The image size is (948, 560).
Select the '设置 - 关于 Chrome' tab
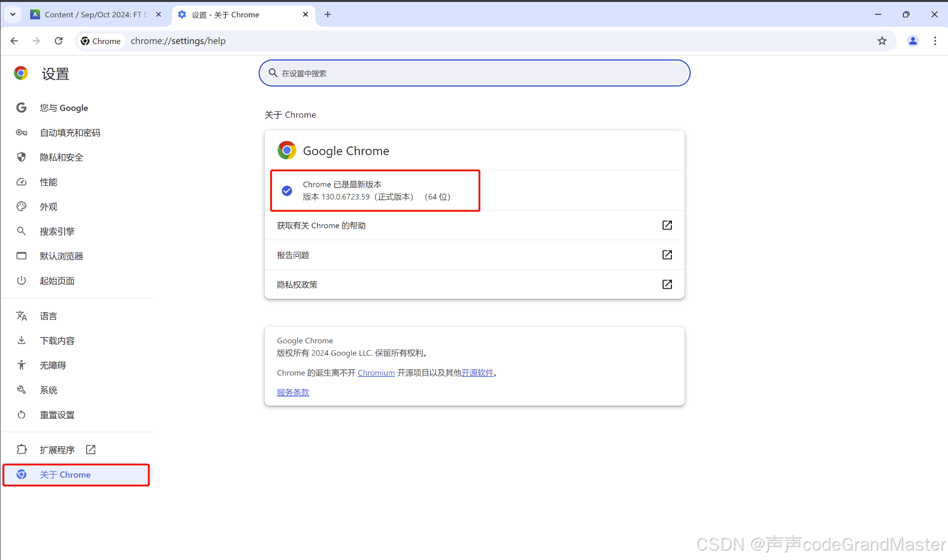[x=243, y=14]
